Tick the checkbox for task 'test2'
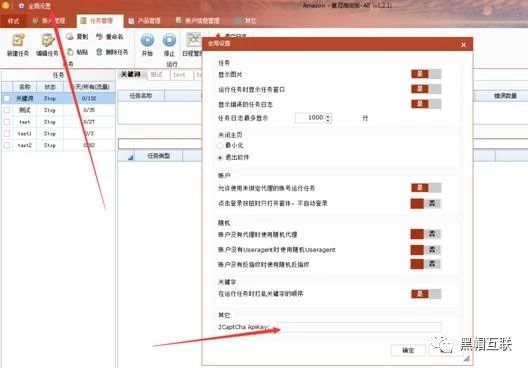The image size is (528, 368). [x=7, y=145]
